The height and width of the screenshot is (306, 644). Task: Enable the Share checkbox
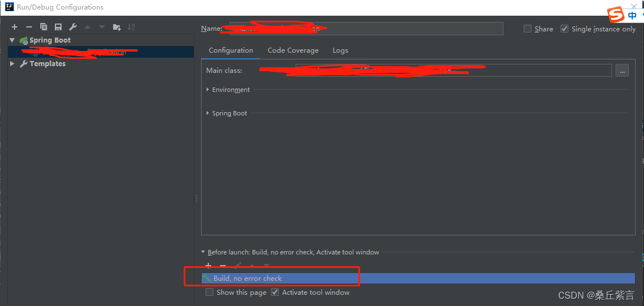(x=528, y=29)
